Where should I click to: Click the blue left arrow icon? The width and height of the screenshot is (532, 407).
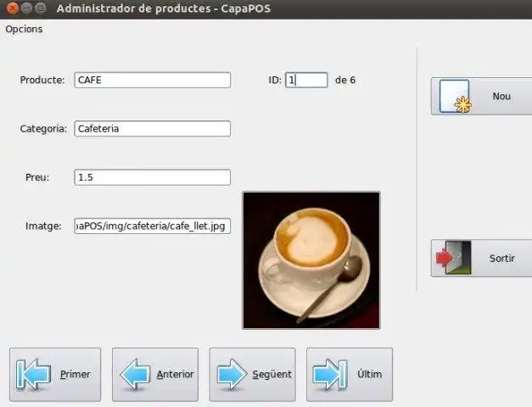pyautogui.click(x=136, y=374)
